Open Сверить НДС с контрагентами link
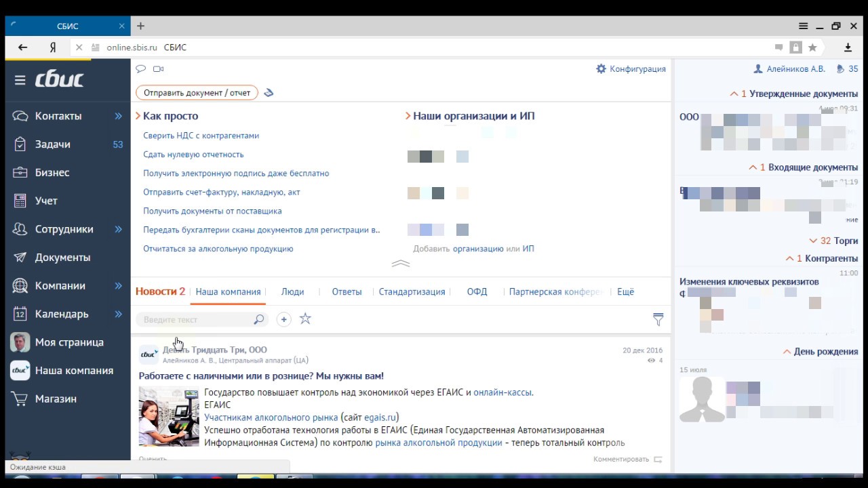This screenshot has width=868, height=488. 201,136
